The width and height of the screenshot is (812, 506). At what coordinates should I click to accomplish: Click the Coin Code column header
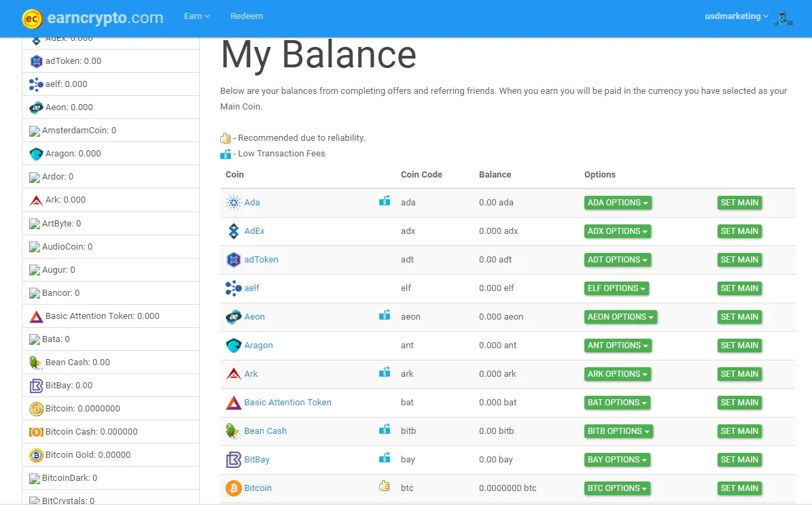421,175
